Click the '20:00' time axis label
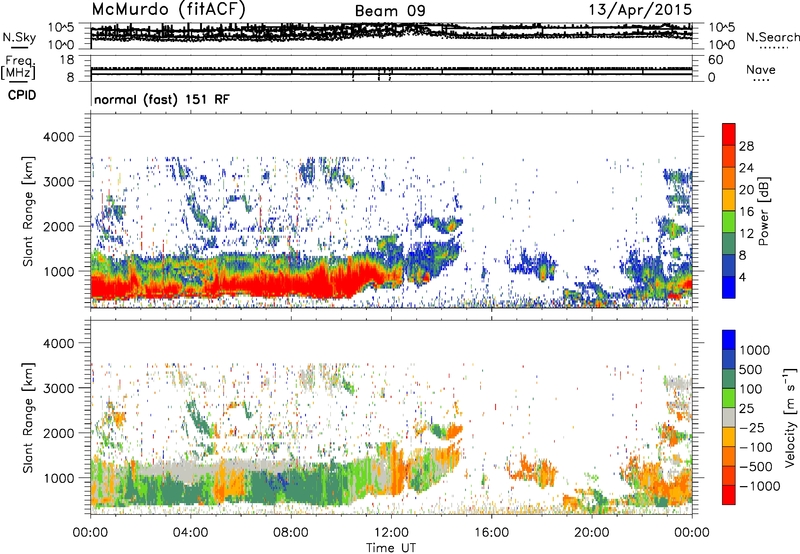 591,533
